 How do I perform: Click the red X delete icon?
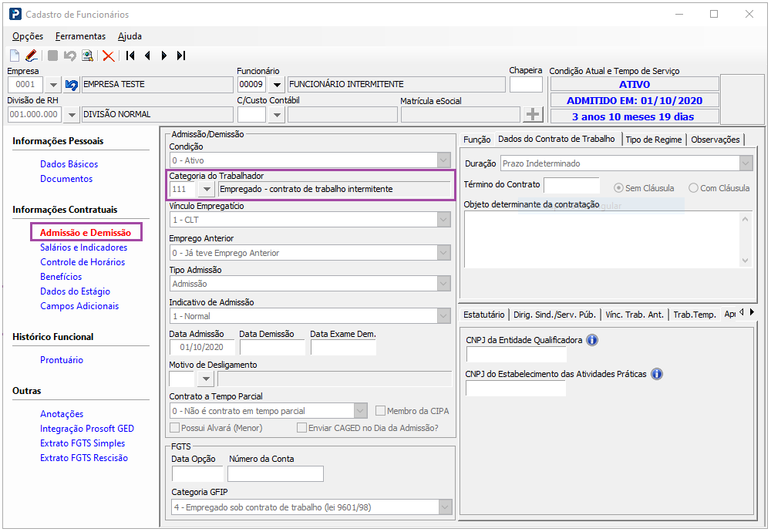coord(109,56)
